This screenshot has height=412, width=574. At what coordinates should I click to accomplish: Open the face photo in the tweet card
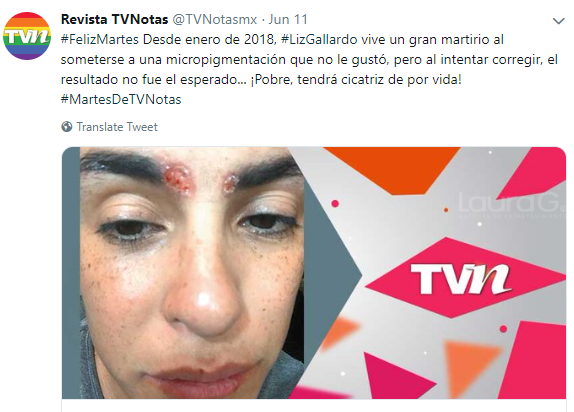point(192,272)
